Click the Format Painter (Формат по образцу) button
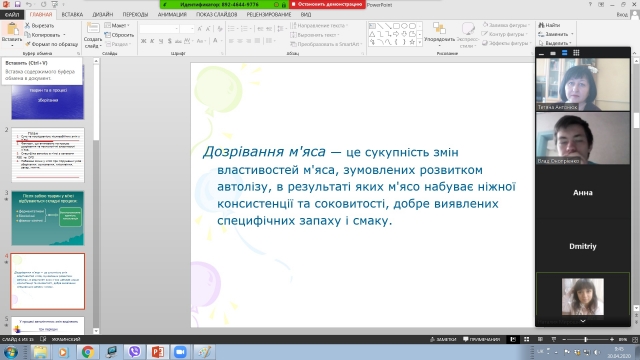This screenshot has height=360, width=640. pos(51,44)
